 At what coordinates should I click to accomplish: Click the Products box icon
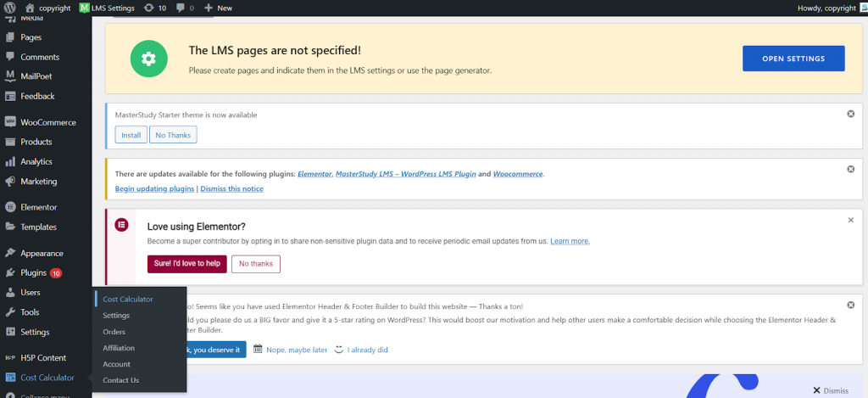[x=10, y=142]
